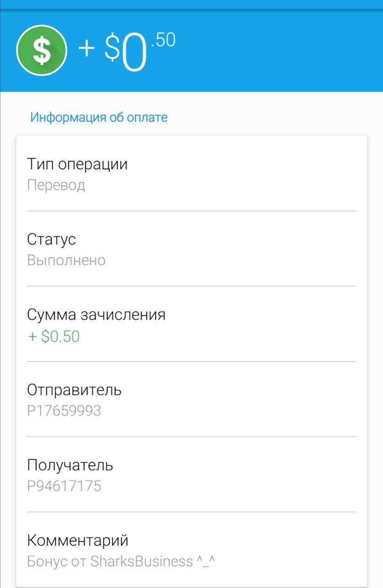Tap the Перевод operation type value
This screenshot has width=383, height=588.
[56, 185]
